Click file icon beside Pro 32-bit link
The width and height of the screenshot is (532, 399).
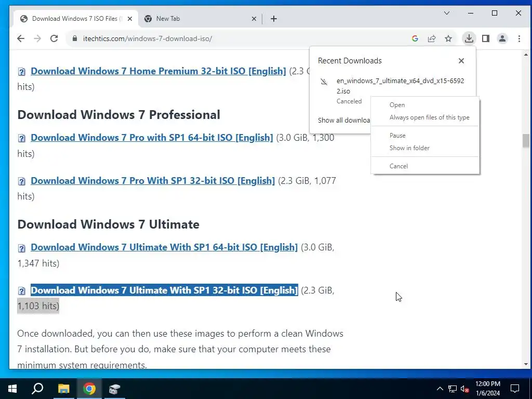coord(22,181)
